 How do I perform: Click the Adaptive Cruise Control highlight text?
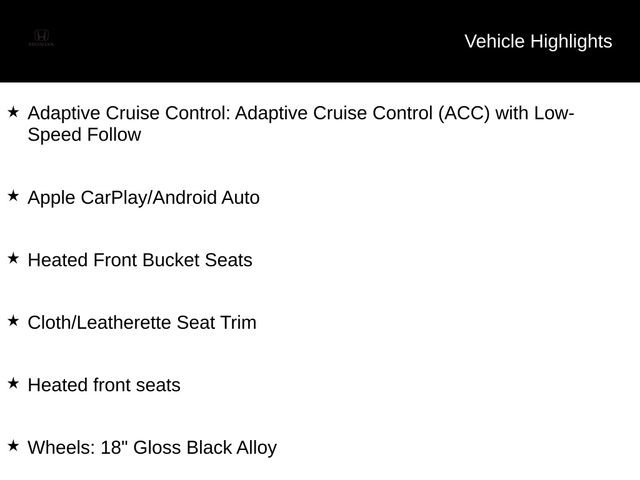(301, 124)
